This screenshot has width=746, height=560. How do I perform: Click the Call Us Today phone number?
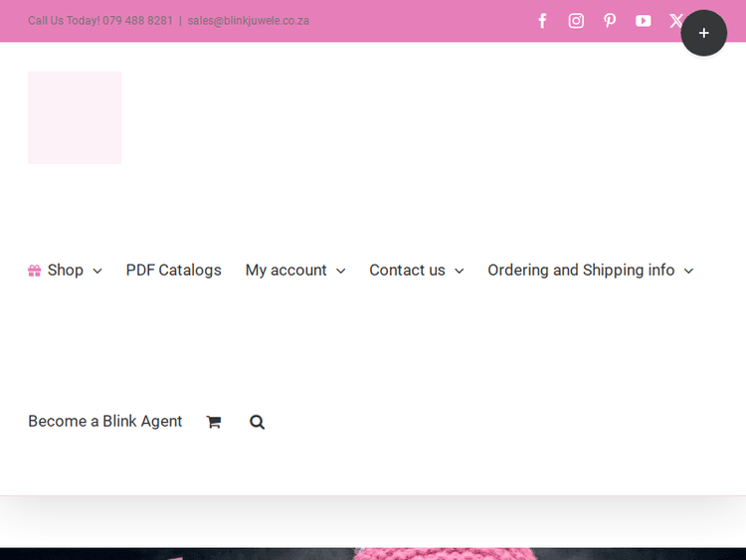pos(137,21)
